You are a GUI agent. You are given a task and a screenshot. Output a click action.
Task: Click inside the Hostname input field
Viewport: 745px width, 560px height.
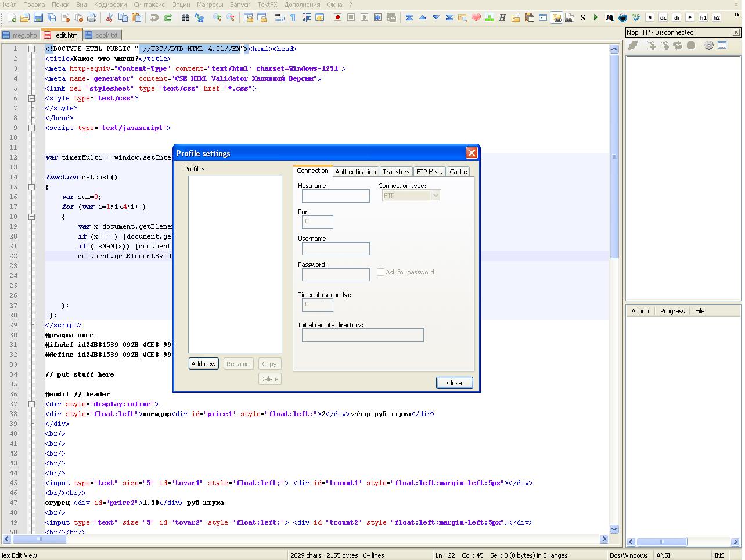[x=336, y=196]
